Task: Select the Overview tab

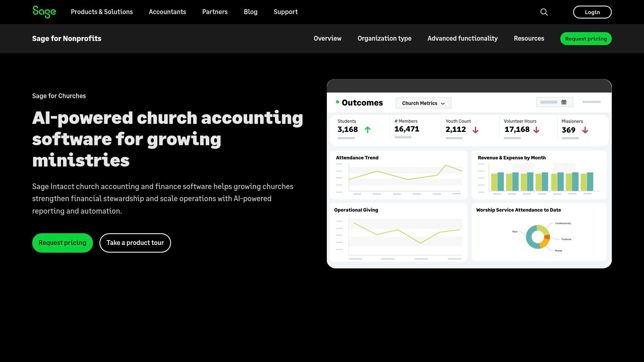Action: click(x=327, y=39)
